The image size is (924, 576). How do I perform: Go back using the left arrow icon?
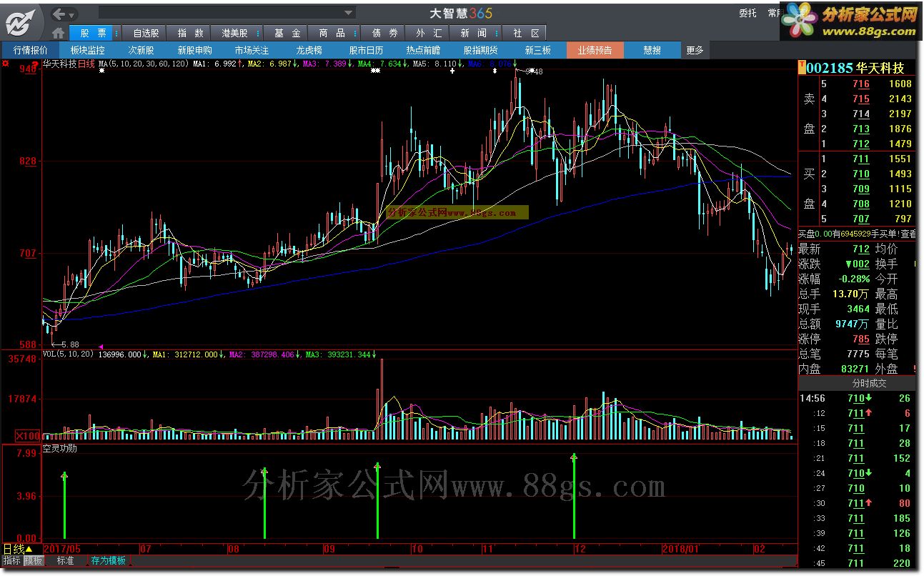coord(60,14)
